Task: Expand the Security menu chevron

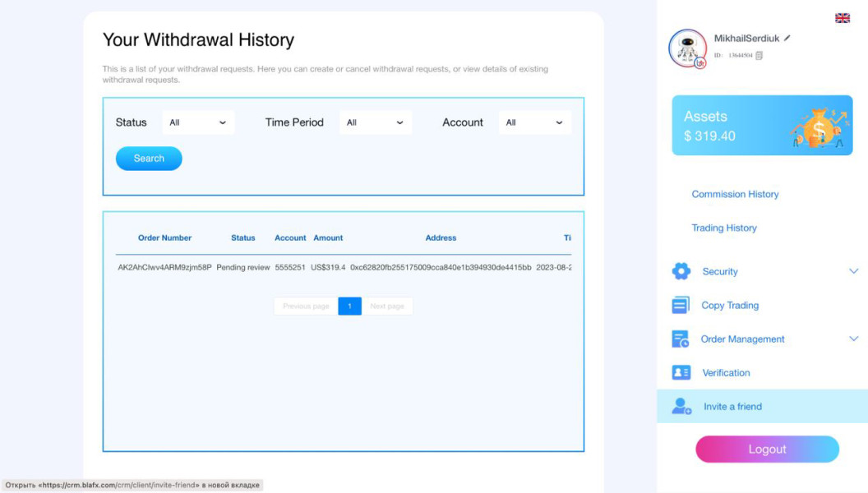Action: pyautogui.click(x=853, y=271)
